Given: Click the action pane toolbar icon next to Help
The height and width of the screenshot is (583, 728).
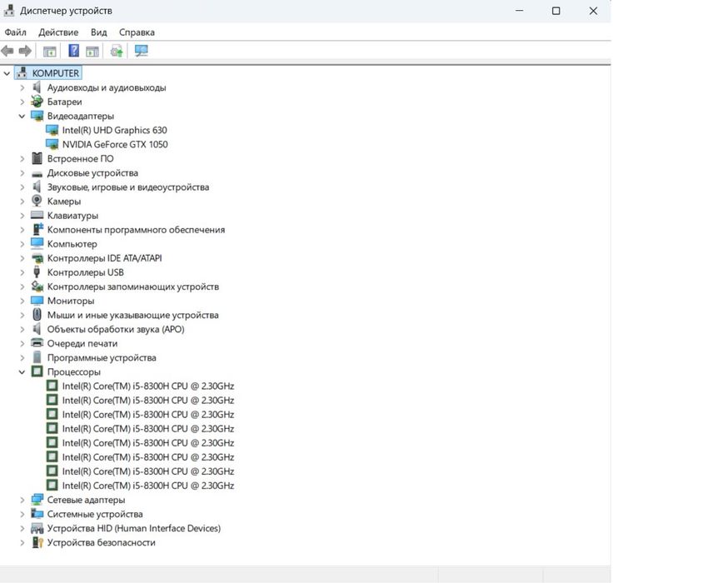Looking at the screenshot, I should click(x=92, y=51).
